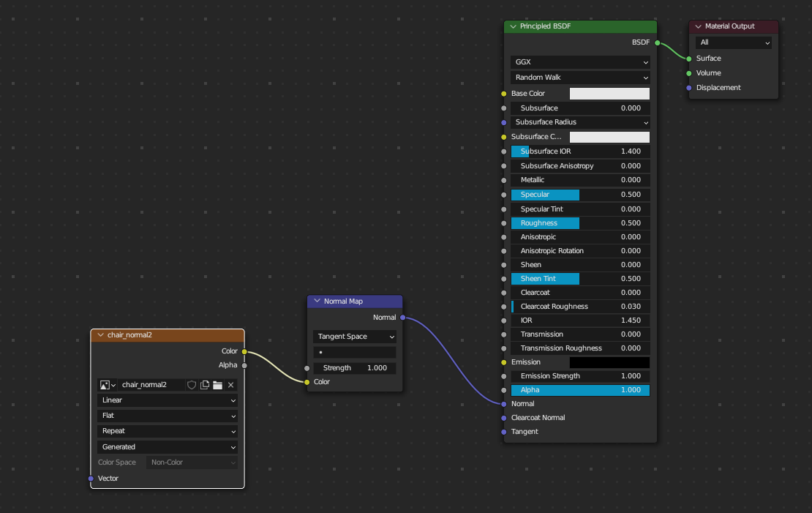
Task: Open the All target dropdown in Material Output
Action: tap(733, 42)
